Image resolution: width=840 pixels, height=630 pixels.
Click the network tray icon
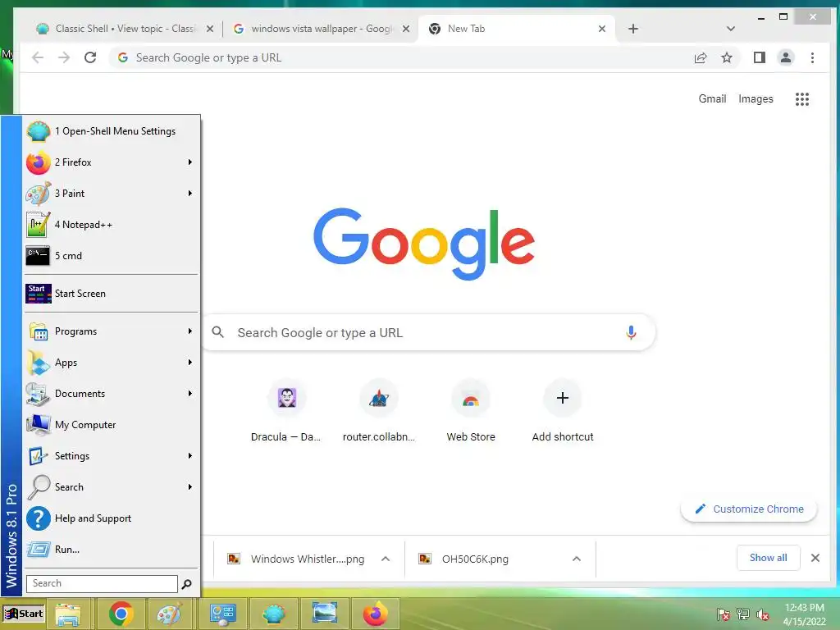[743, 614]
